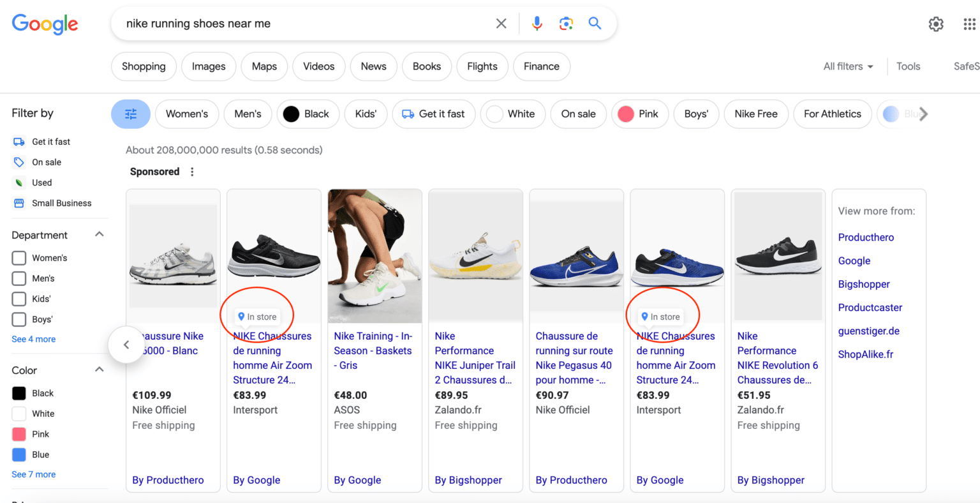Screen dimensions: 980x503
Task: Click the Google logo
Action: click(45, 24)
